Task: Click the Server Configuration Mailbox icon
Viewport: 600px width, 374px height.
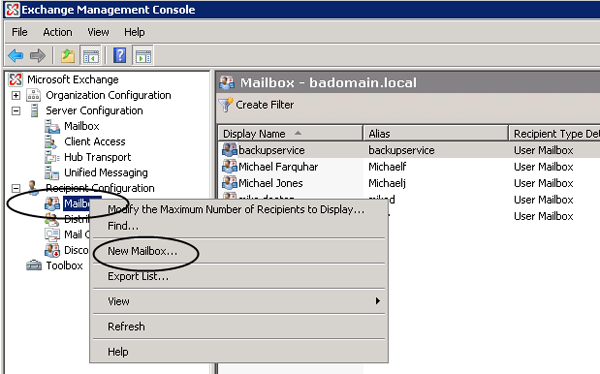Action: point(52,126)
